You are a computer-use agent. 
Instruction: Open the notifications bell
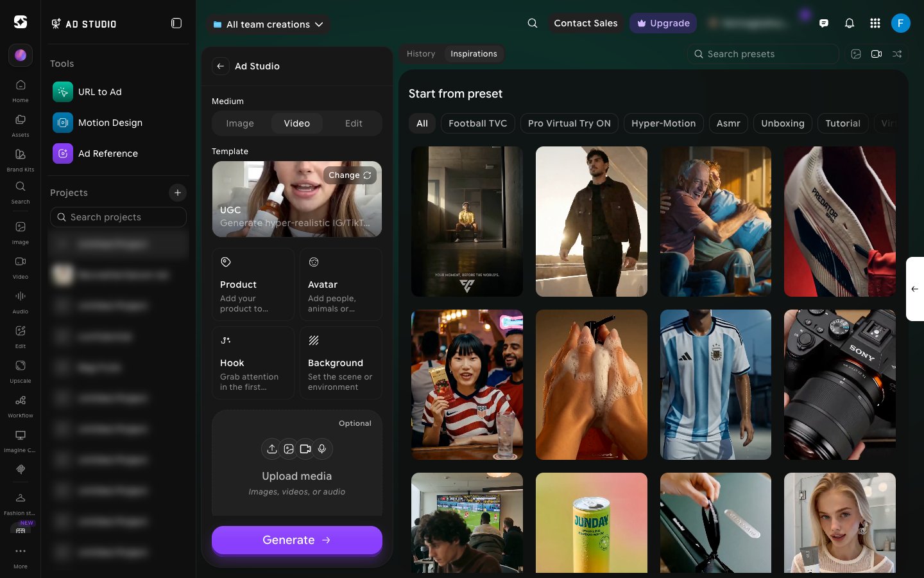click(850, 23)
